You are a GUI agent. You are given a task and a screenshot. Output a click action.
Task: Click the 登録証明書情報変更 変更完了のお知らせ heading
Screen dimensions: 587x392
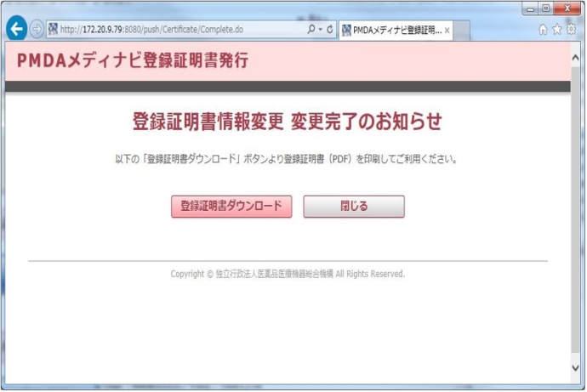click(288, 122)
